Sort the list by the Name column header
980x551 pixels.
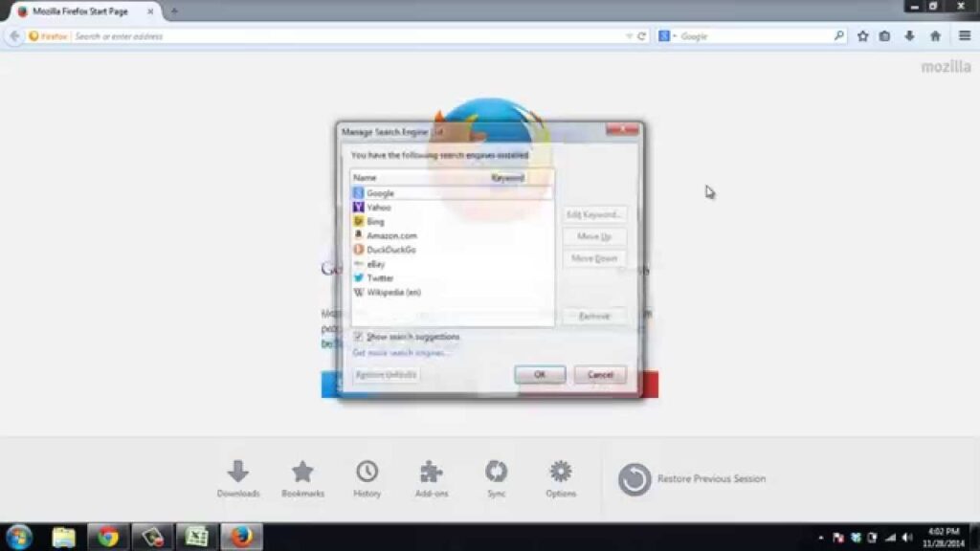(x=418, y=178)
